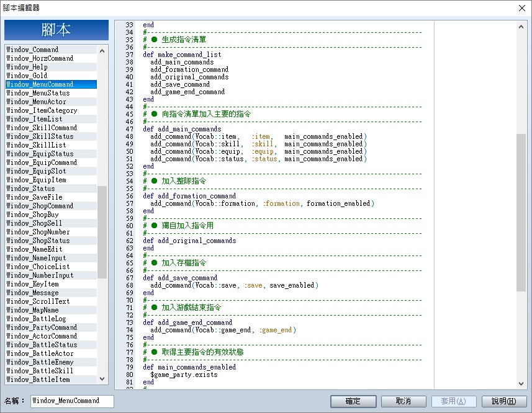
Task: Select Window_PartyCommand script
Action: click(52, 327)
